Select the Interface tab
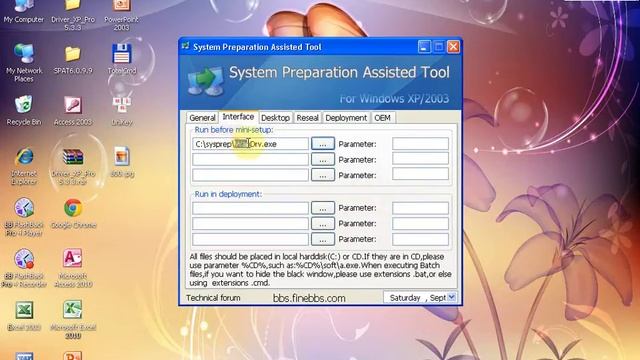 tap(238, 117)
